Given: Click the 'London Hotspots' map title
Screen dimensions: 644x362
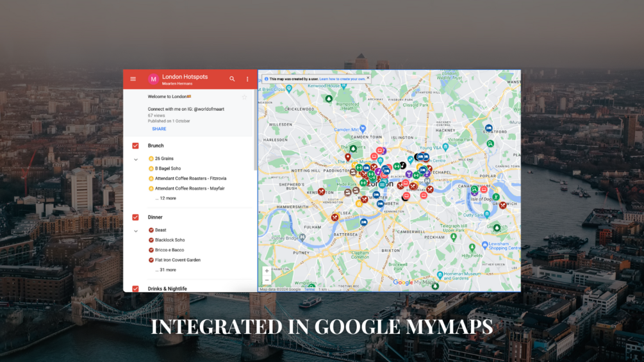Looking at the screenshot, I should pos(185,77).
